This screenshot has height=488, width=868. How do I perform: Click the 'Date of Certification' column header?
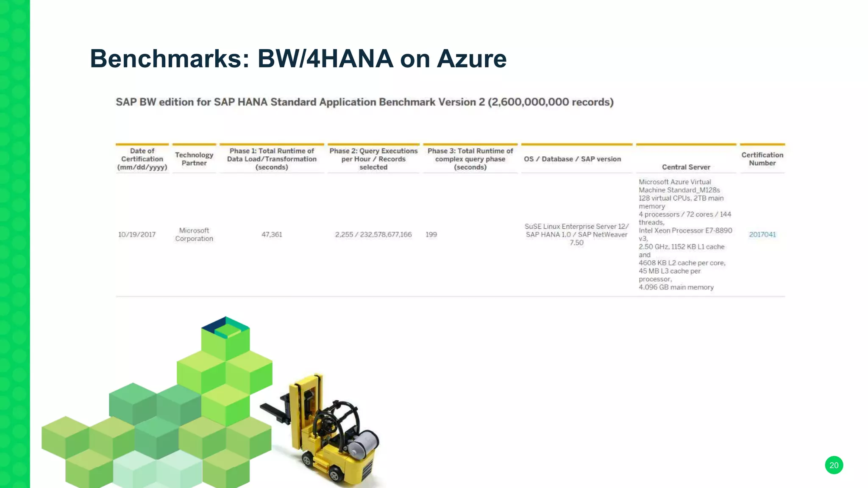[142, 159]
